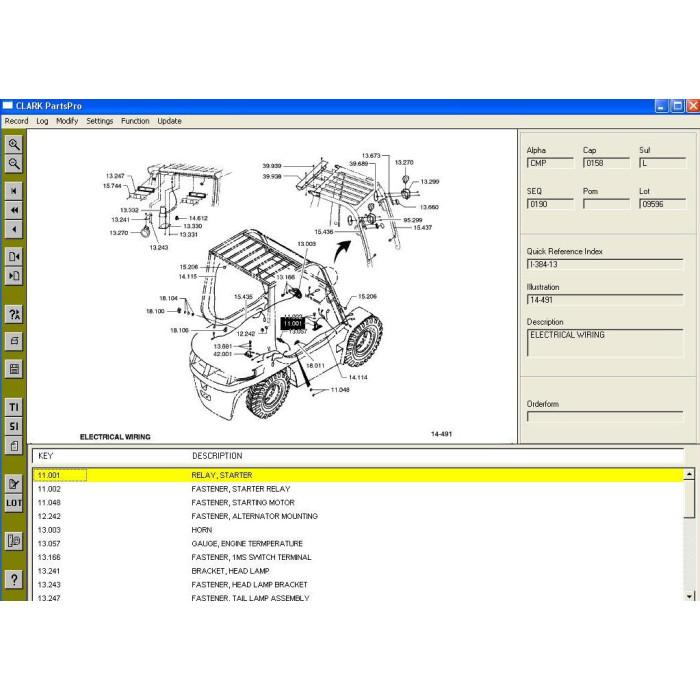Click the parts list scrollbar thumb

click(x=689, y=499)
